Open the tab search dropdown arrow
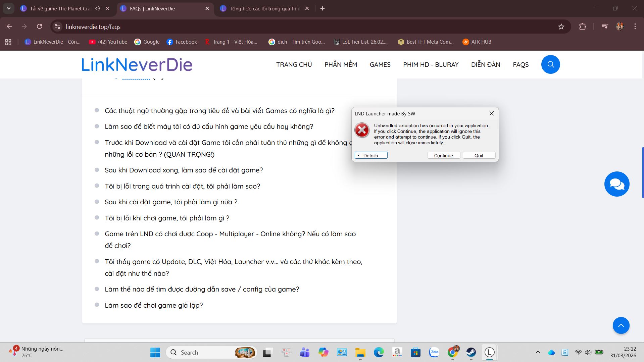The width and height of the screenshot is (644, 362). point(9,8)
